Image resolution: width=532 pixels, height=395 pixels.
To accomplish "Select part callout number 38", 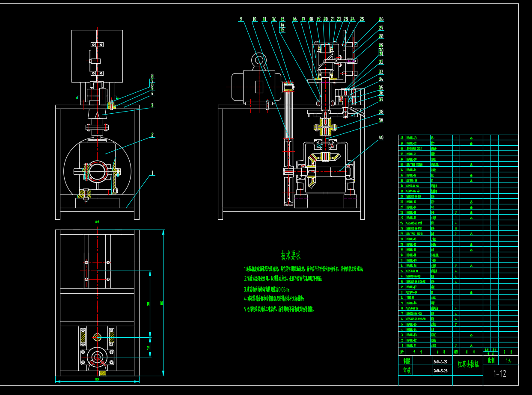I will click(x=380, y=112).
